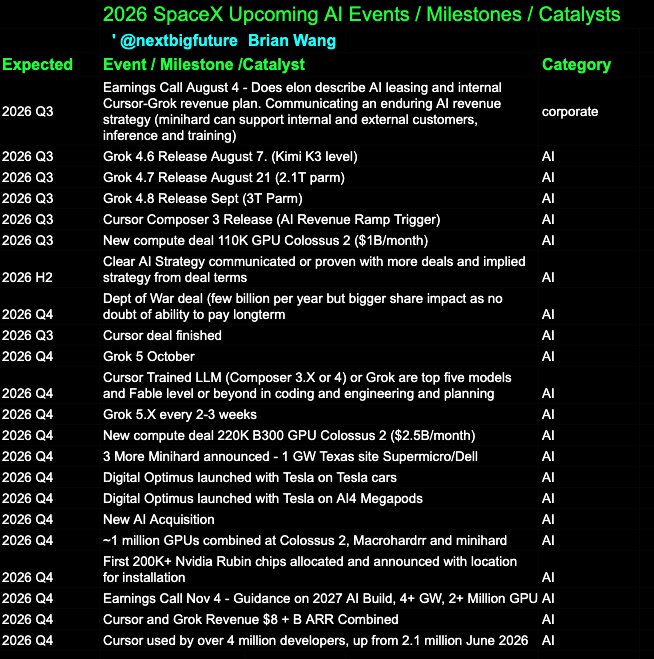This screenshot has width=654, height=659.
Task: Select the 'Category' column header
Action: click(x=576, y=65)
